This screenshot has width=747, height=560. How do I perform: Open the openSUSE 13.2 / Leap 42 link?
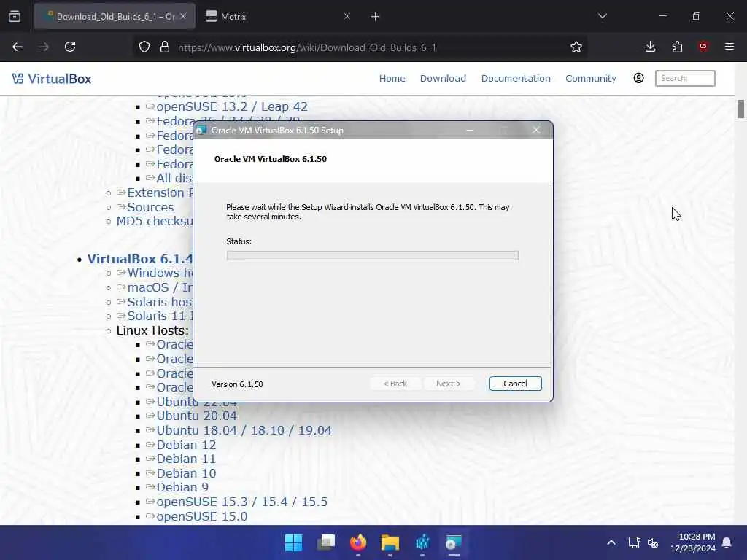232,106
